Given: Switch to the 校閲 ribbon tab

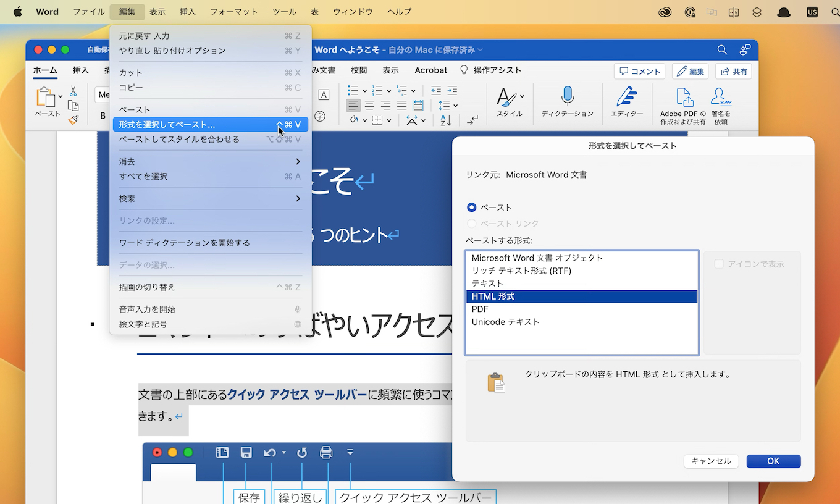Looking at the screenshot, I should point(359,70).
